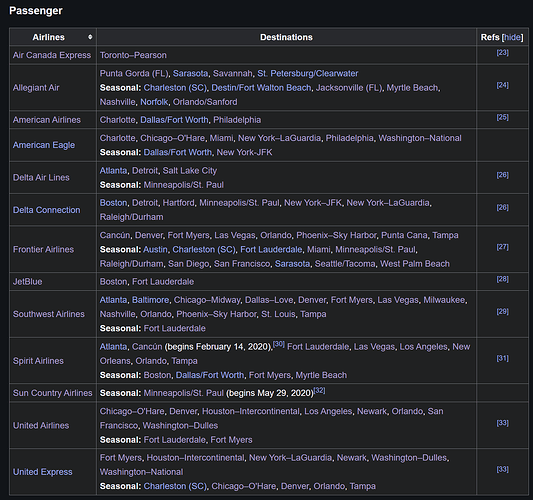Open the Savannah destination link
The width and height of the screenshot is (533, 500).
pos(233,73)
